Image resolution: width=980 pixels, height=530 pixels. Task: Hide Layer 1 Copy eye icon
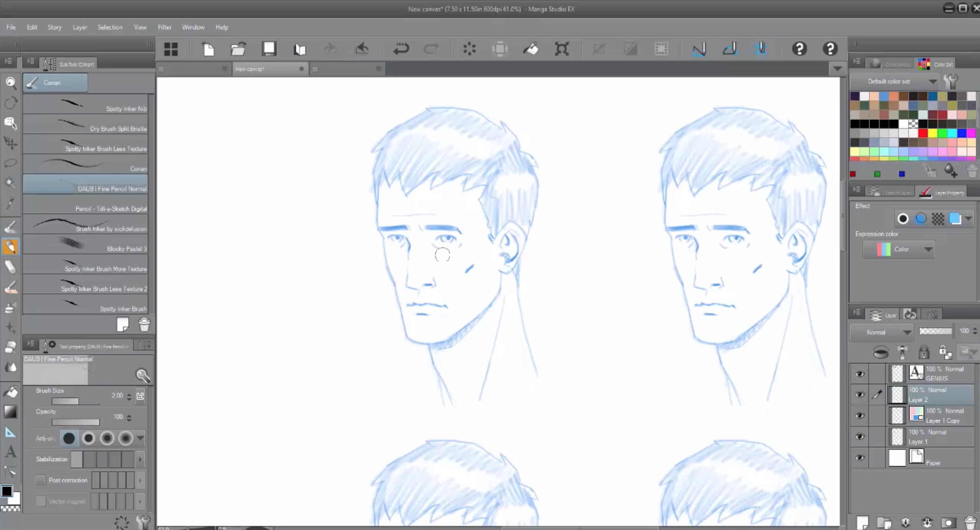(860, 416)
